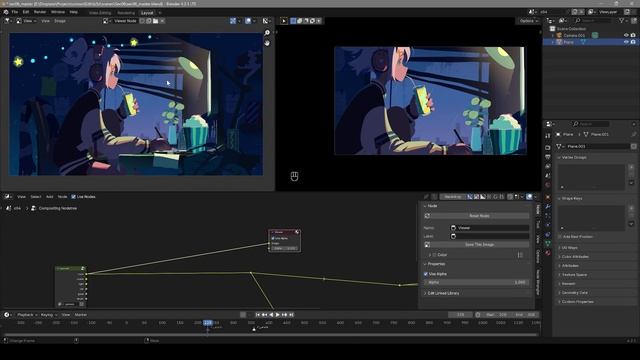Edit the node Label field
This screenshot has height=360, width=640.
(489, 236)
